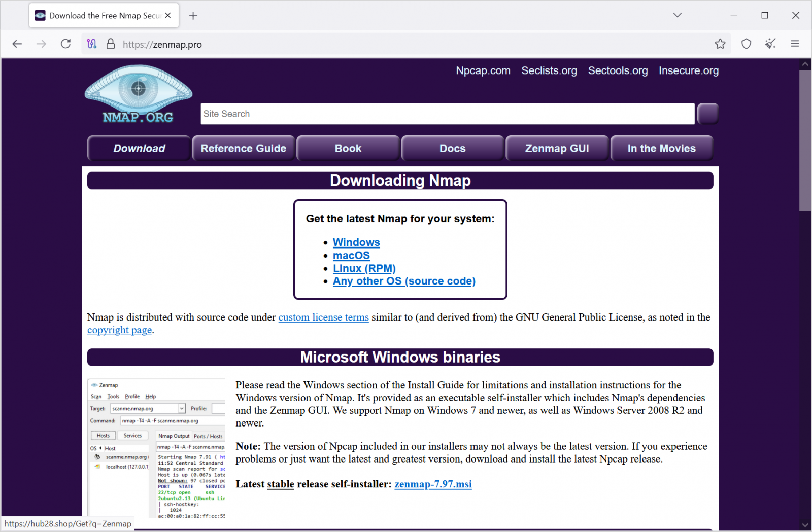
Task: Click the screenshot extension icon in the toolbar
Action: tap(770, 44)
